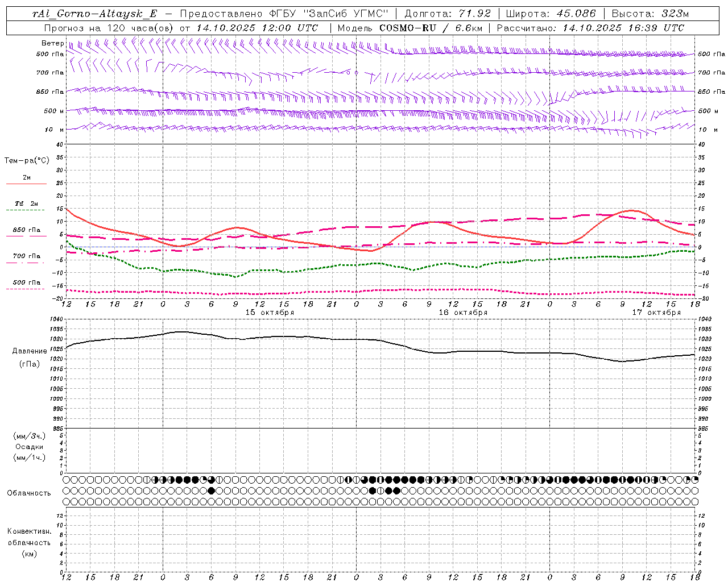Viewport: 728px width, 582px height.
Task: Select the 17 октября date label
Action: (656, 313)
